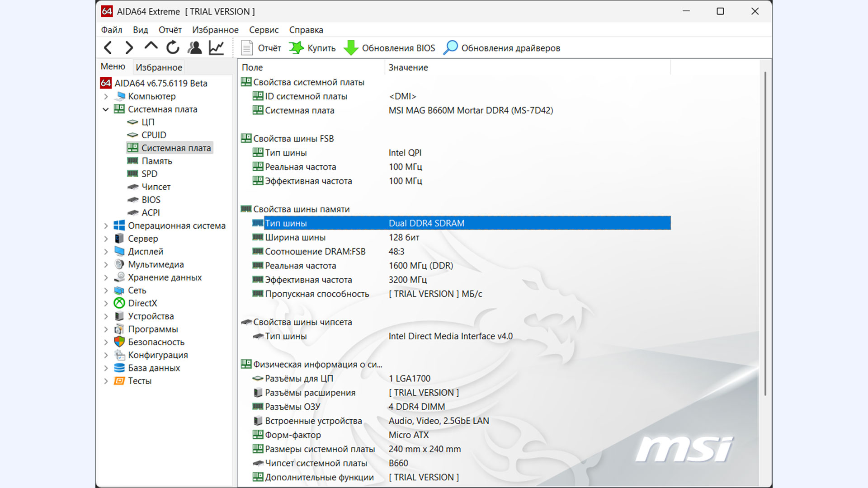Expand the Операционная система node
868x488 pixels.
(x=106, y=225)
